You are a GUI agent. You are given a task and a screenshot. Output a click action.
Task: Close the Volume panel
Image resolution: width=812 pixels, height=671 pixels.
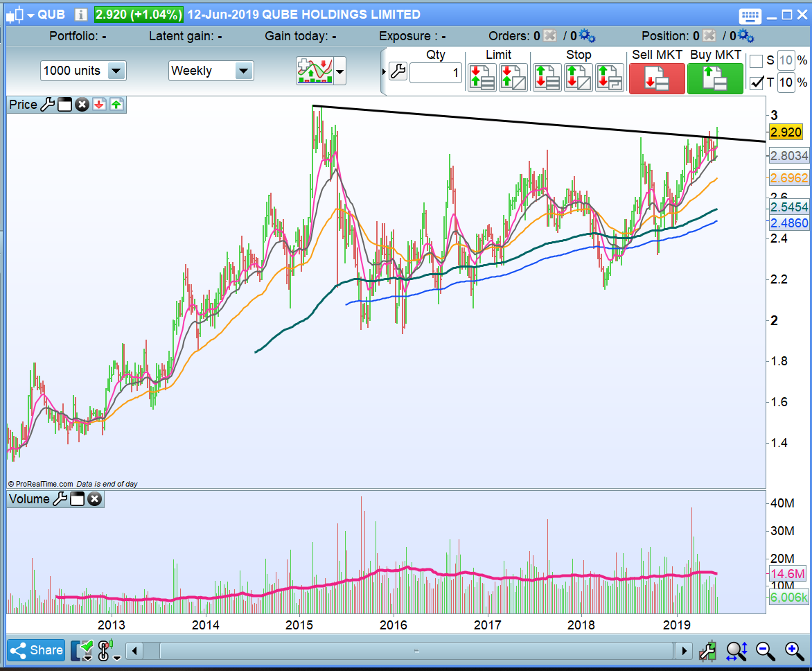click(x=94, y=499)
